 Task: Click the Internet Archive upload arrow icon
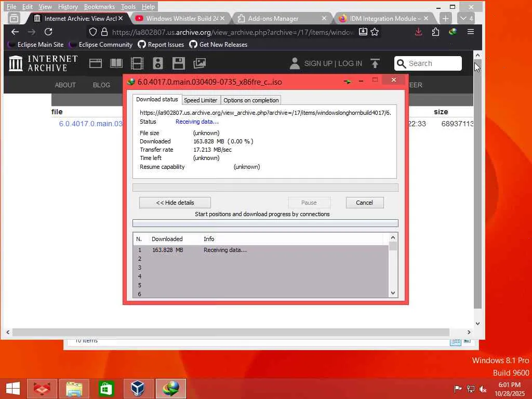point(375,63)
